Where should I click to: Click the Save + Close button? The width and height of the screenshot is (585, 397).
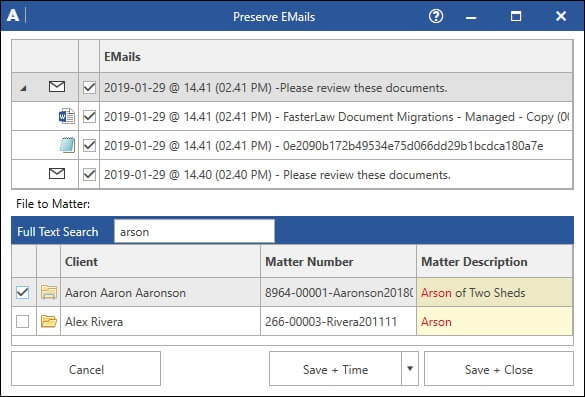coord(499,369)
